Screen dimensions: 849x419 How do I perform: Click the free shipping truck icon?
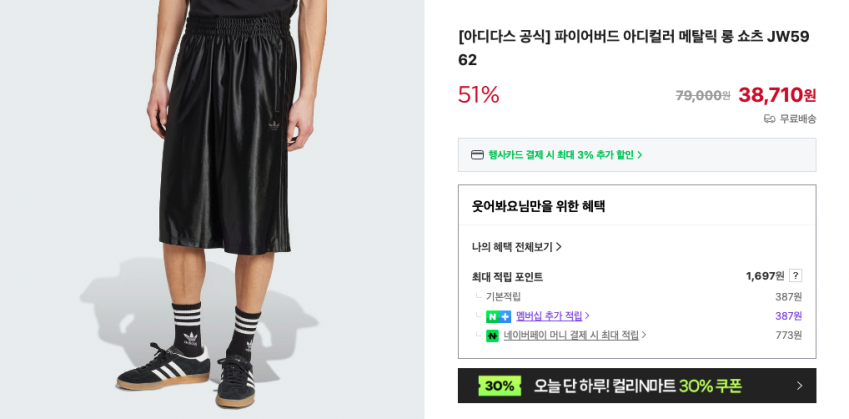[x=769, y=118]
